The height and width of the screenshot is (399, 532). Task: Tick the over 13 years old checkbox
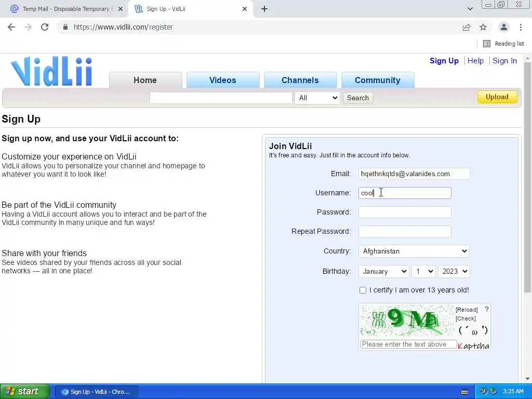click(363, 290)
